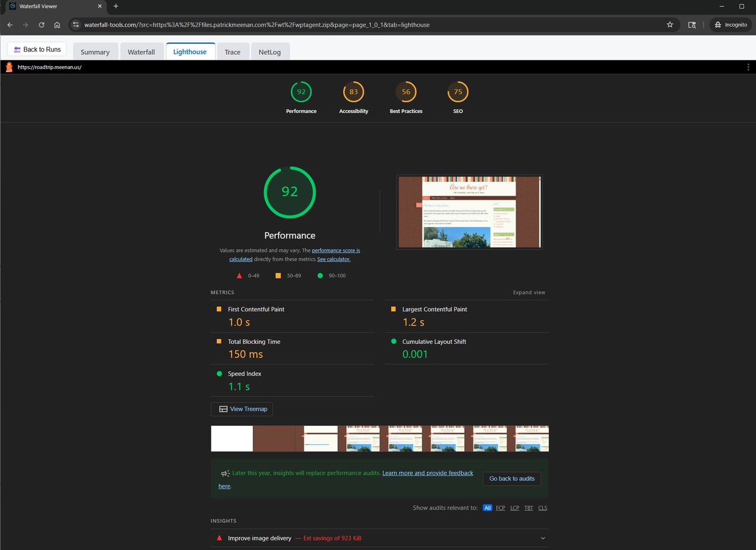Expand the Improve image delivery insight
This screenshot has width=756, height=550.
point(543,538)
